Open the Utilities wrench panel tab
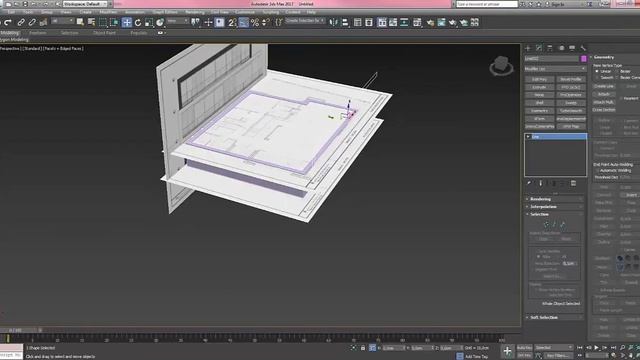Image resolution: width=640 pixels, height=360 pixels. [583, 48]
